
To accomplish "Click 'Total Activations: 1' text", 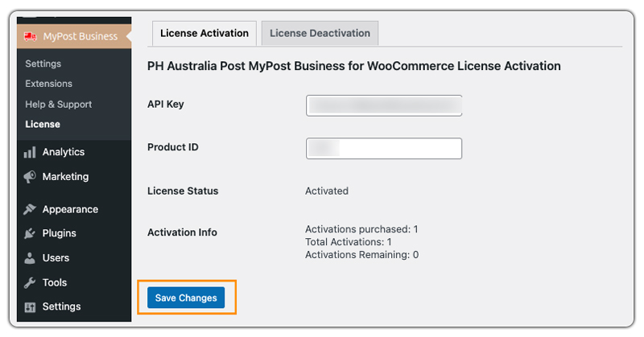I will (x=349, y=242).
